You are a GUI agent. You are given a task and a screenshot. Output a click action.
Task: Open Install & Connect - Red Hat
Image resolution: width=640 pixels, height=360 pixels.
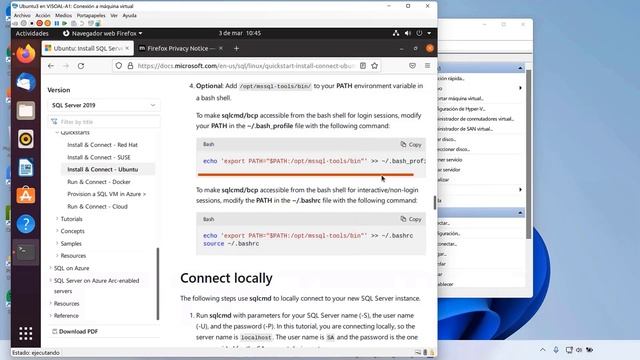click(x=102, y=145)
